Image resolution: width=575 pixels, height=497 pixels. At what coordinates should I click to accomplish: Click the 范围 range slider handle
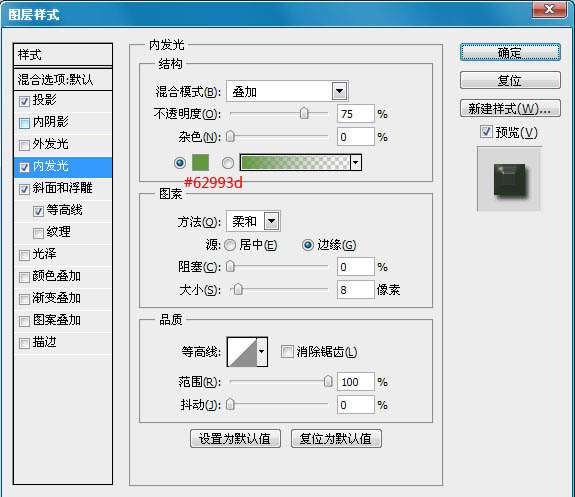tap(328, 381)
